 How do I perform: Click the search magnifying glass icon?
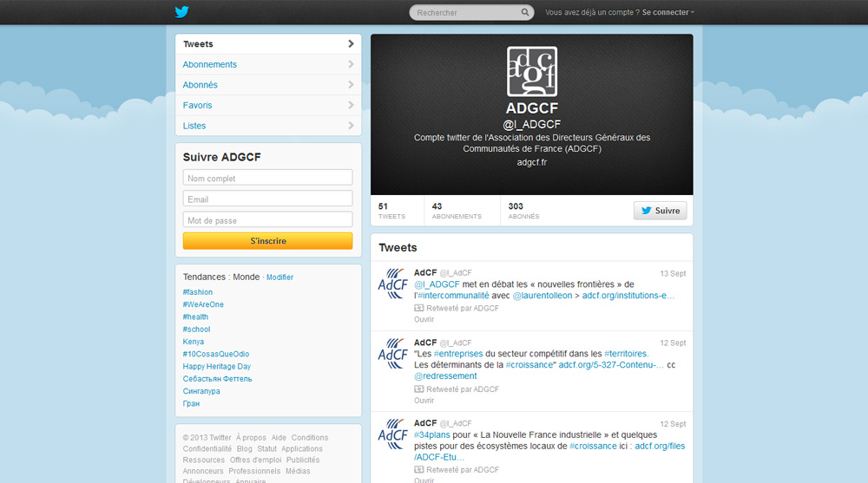[x=525, y=13]
